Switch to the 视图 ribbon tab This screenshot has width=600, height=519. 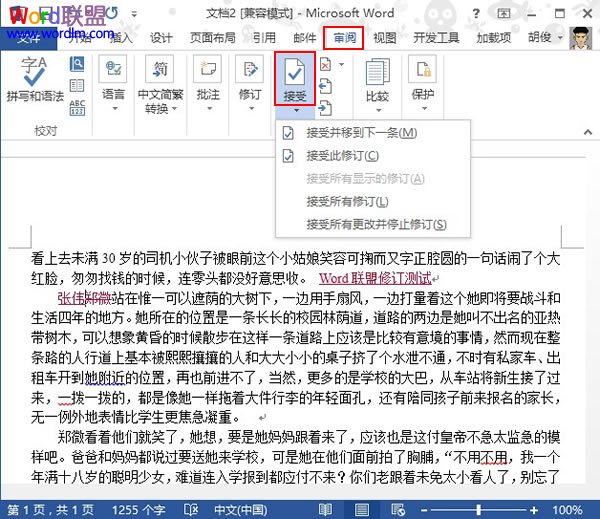point(385,38)
